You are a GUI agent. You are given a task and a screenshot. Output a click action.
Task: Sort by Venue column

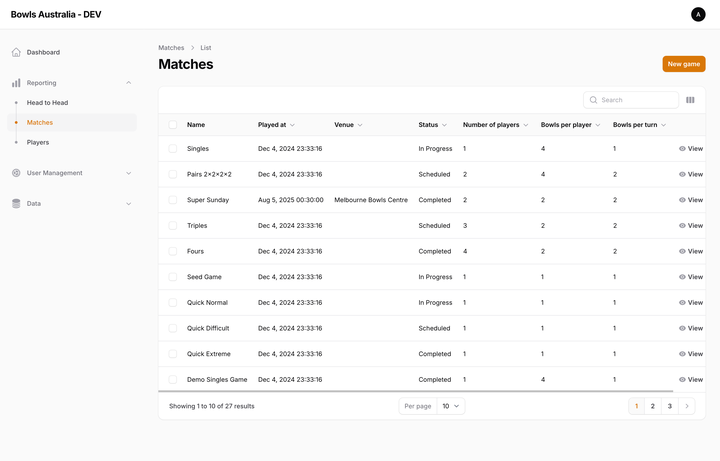coord(348,125)
